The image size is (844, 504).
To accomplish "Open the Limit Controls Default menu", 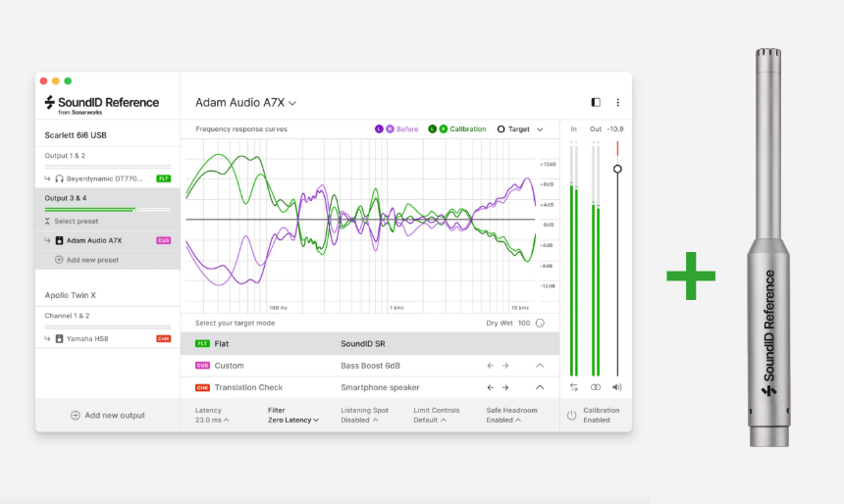I will tap(437, 415).
